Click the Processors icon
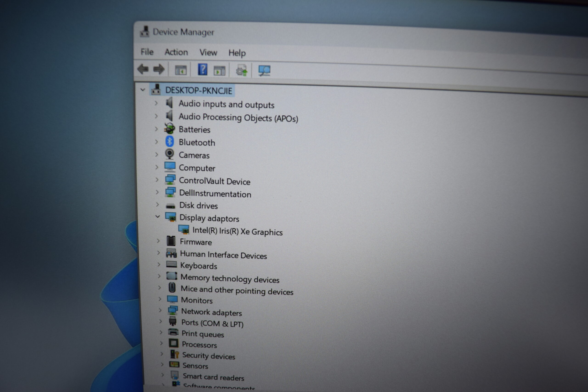Viewport: 588px width, 392px height. [174, 343]
